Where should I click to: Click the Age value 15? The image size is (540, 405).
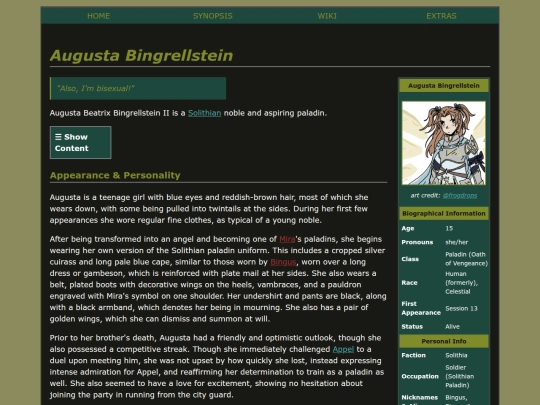(449, 228)
